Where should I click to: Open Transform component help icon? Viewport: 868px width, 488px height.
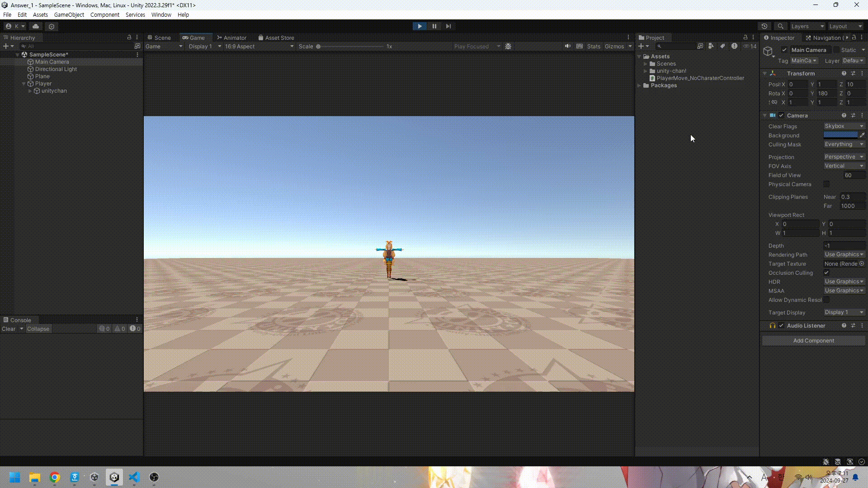844,74
